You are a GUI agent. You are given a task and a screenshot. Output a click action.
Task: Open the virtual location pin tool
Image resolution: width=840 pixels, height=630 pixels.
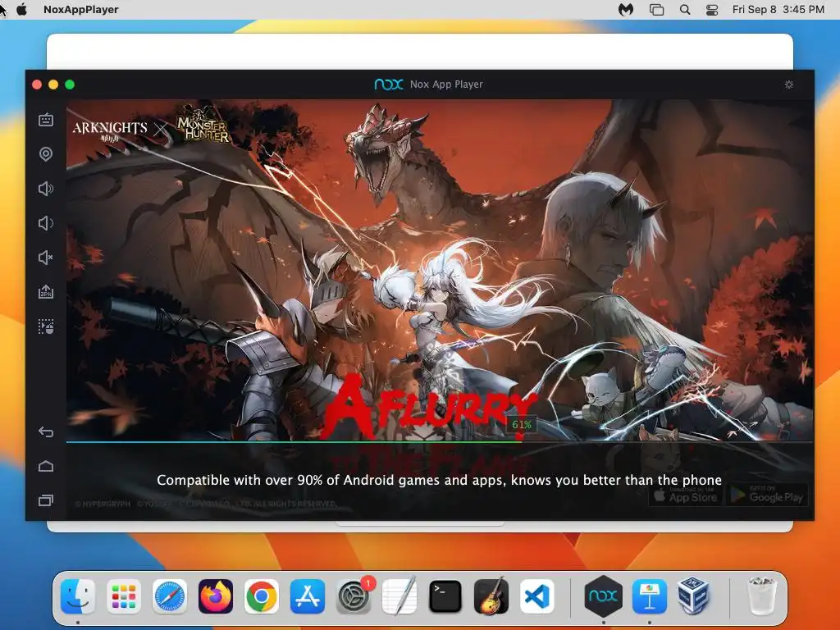click(x=46, y=154)
